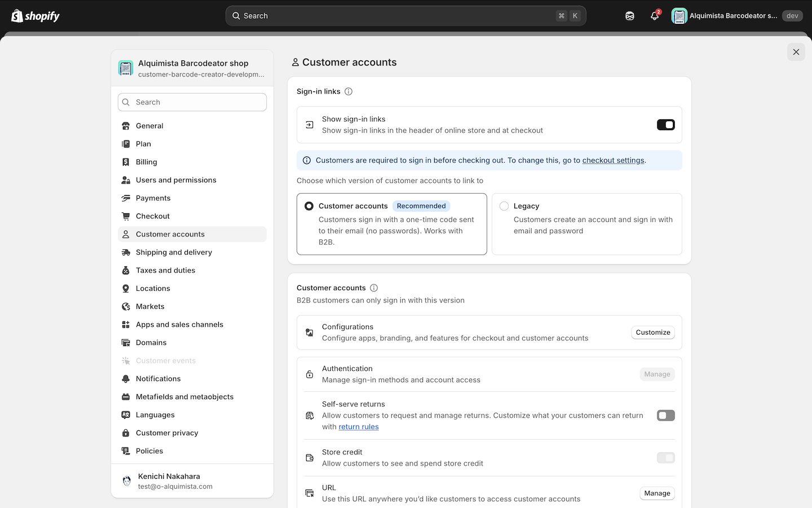Screen dimensions: 812x508
Task: Click the Shopify logo in top bar
Action: click(x=35, y=16)
